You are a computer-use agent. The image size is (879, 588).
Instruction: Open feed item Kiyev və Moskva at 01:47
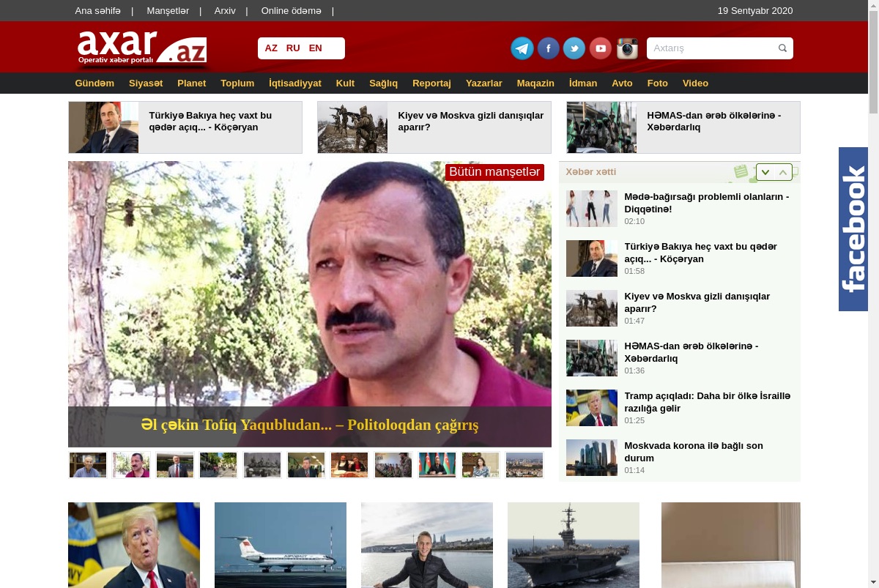click(697, 302)
